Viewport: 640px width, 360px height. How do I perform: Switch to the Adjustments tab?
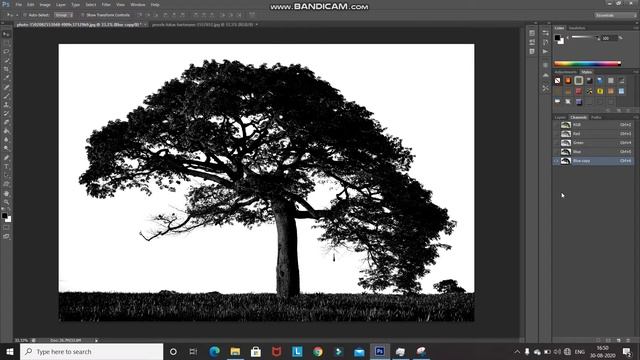(566, 72)
